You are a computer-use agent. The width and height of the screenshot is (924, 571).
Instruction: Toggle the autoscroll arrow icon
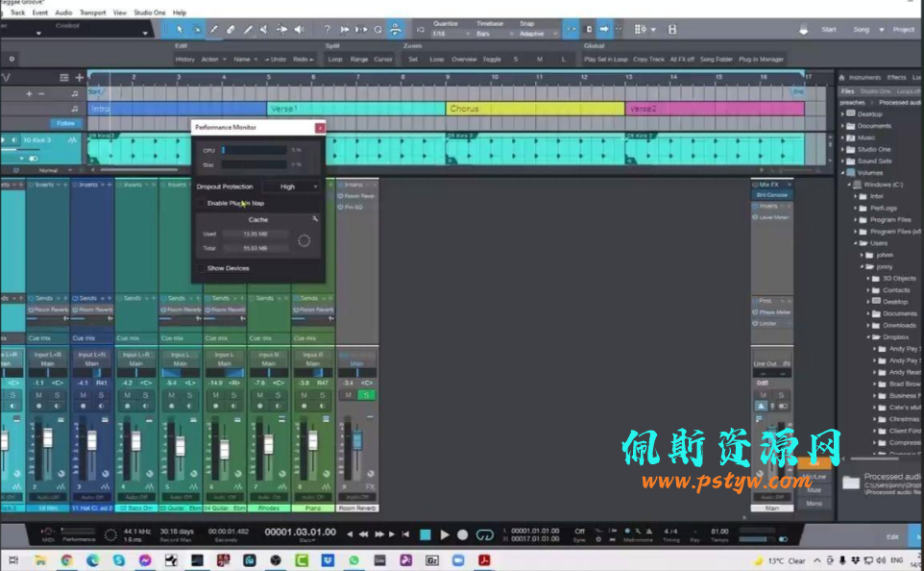coord(604,29)
